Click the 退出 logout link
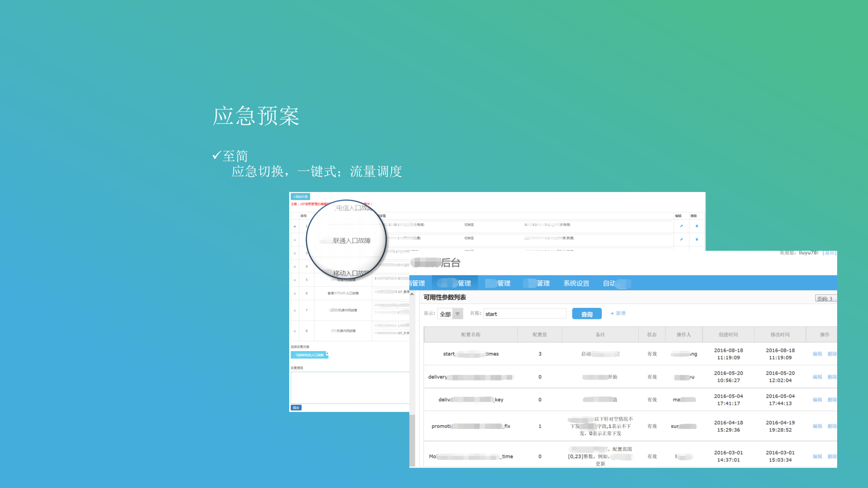The image size is (868, 488). [x=829, y=252]
